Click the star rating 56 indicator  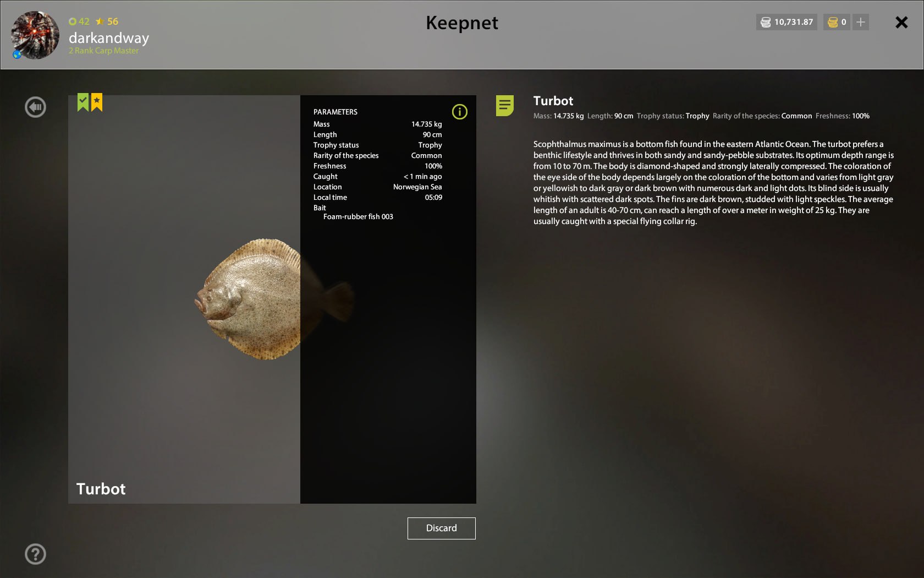(107, 21)
